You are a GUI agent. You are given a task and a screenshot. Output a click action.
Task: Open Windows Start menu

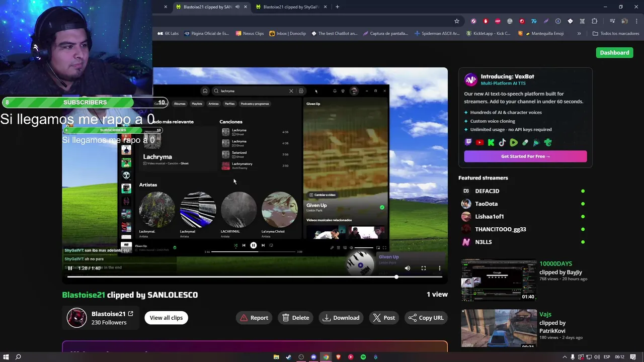pyautogui.click(x=6, y=357)
